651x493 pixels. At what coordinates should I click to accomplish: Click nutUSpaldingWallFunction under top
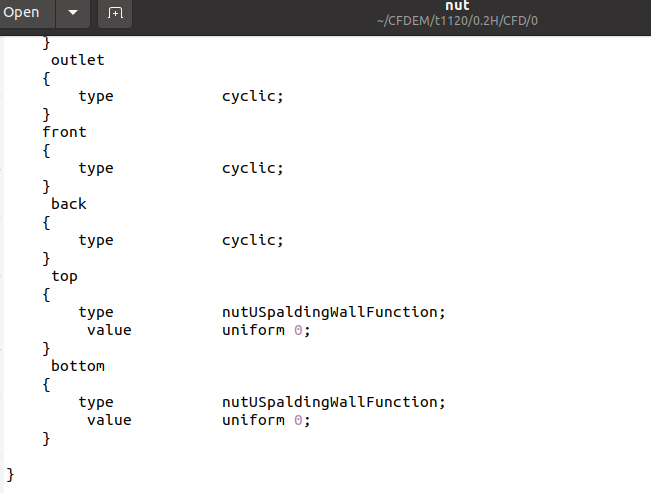coord(333,312)
